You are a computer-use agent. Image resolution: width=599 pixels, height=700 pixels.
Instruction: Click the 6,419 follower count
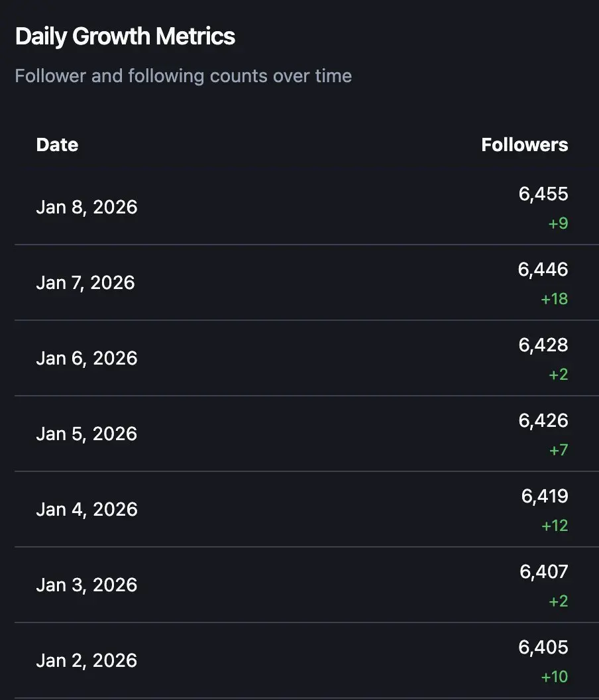545,496
